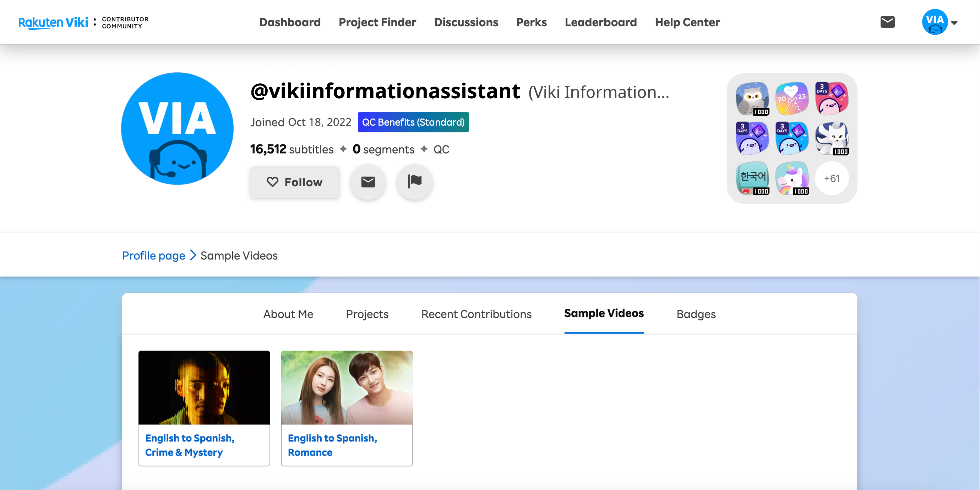Open the VIA account avatar in the header
Screen dimensions: 980x490
(x=935, y=22)
